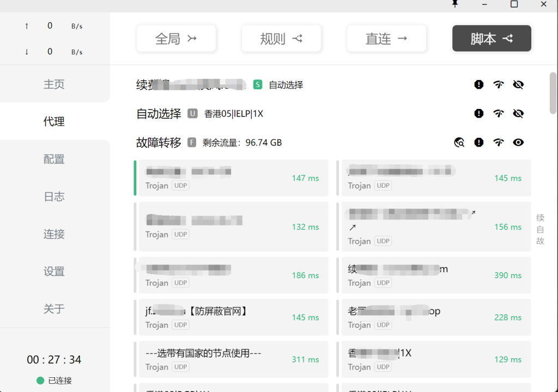Activate the 规则 mode button
This screenshot has height=392, width=558.
tap(281, 38)
